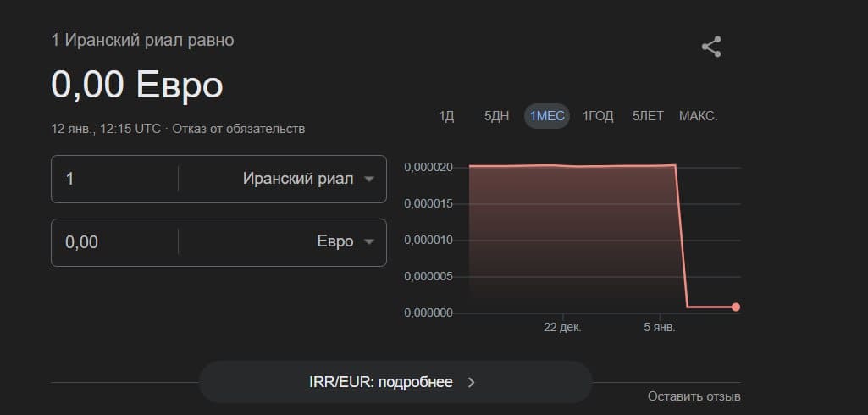Open the Отказ от обязательств disclaimer
This screenshot has height=415, width=868.
click(238, 129)
